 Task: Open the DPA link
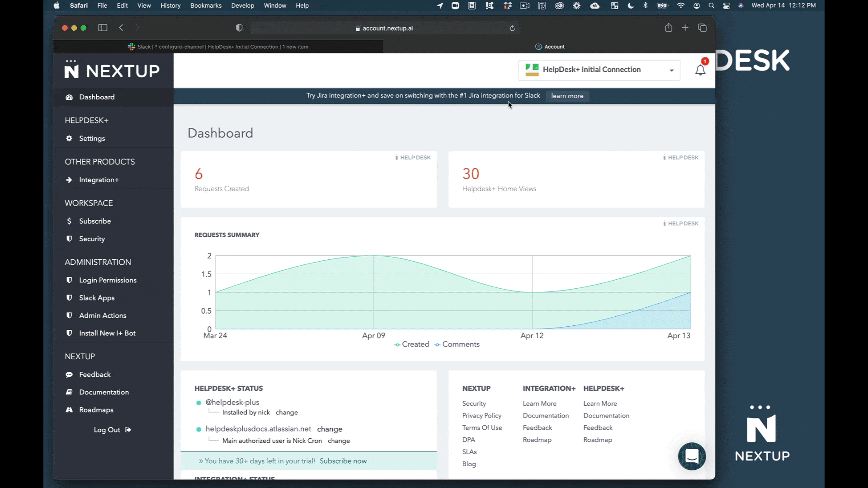(468, 440)
